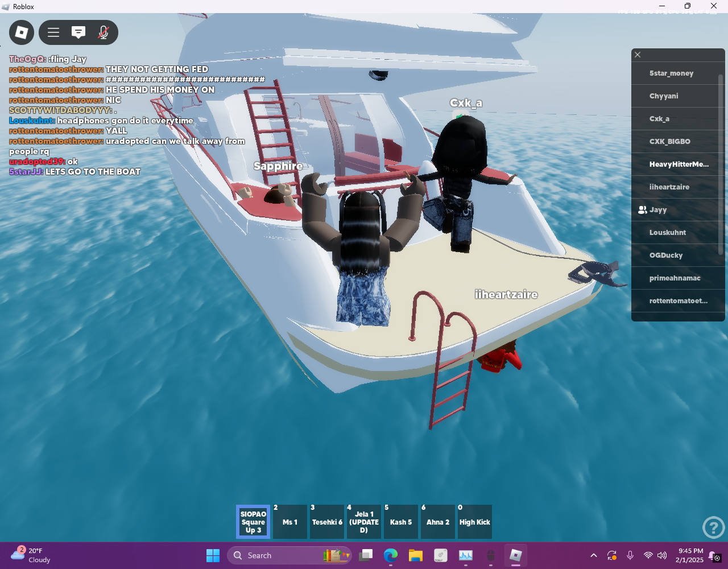Click the Sapphire name tag on boat
This screenshot has height=569, width=728.
[x=278, y=166]
